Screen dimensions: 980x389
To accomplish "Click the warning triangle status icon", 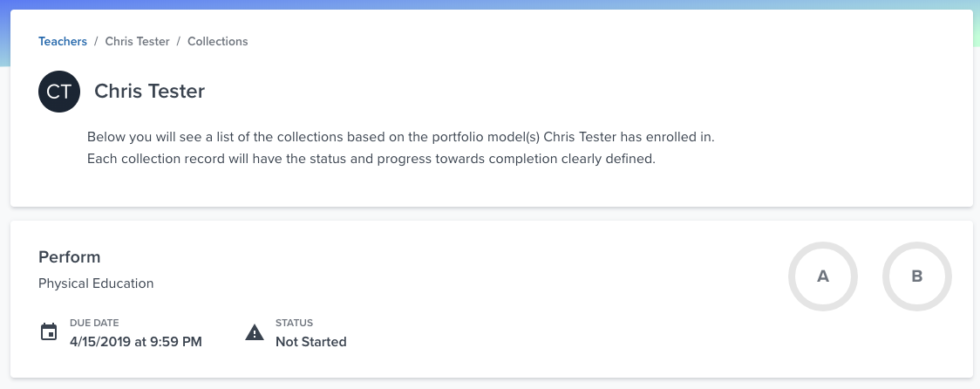I will [x=255, y=332].
